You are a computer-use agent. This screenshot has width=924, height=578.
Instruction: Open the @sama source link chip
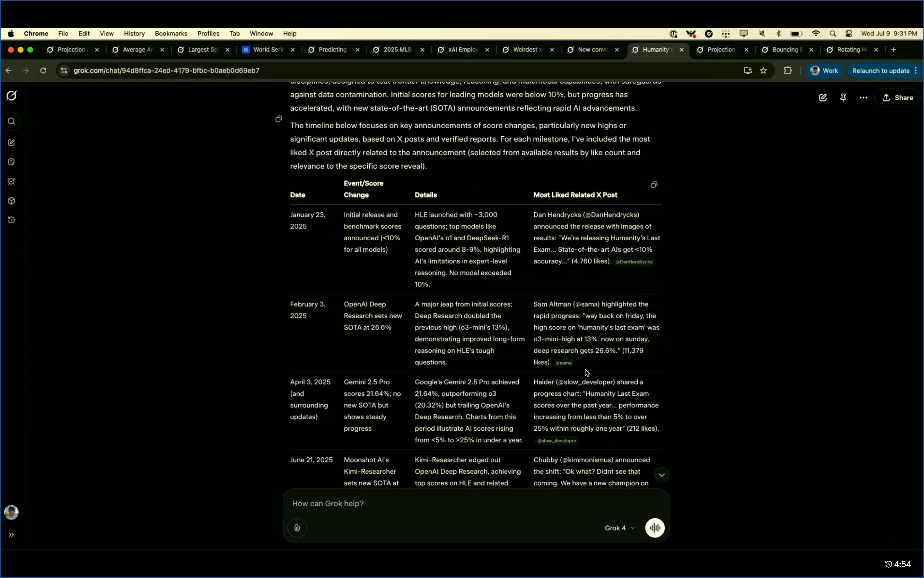(x=563, y=363)
